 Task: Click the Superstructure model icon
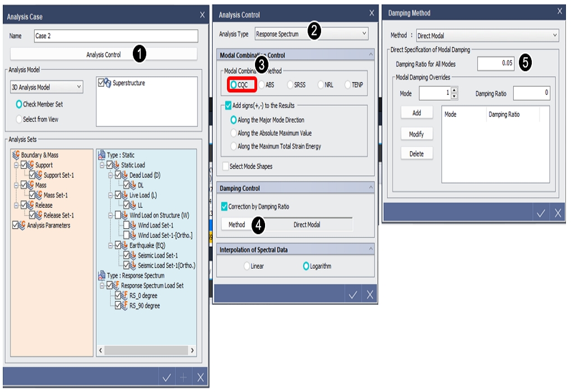(x=108, y=83)
